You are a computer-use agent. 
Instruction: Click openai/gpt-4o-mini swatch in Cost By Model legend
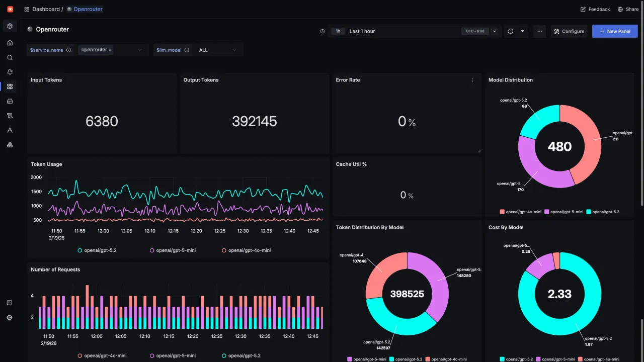click(580, 359)
